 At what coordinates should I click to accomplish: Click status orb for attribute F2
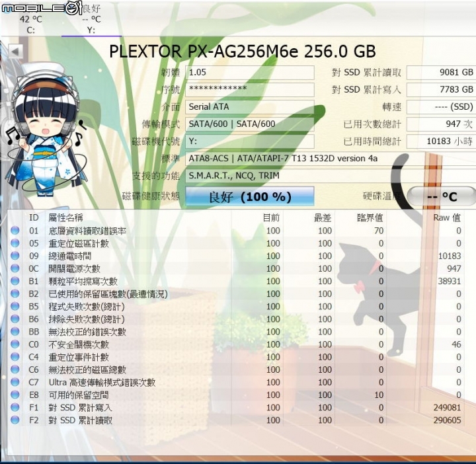[x=15, y=420]
